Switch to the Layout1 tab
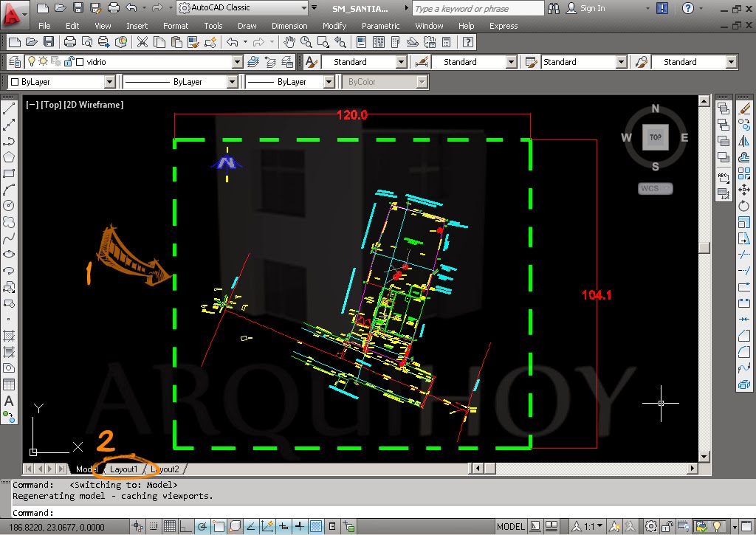The width and height of the screenshot is (756, 535). point(124,469)
